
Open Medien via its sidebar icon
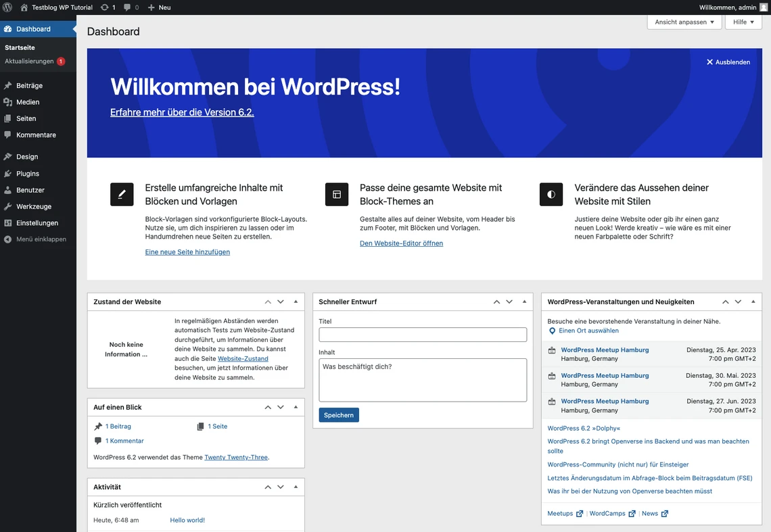pos(7,102)
